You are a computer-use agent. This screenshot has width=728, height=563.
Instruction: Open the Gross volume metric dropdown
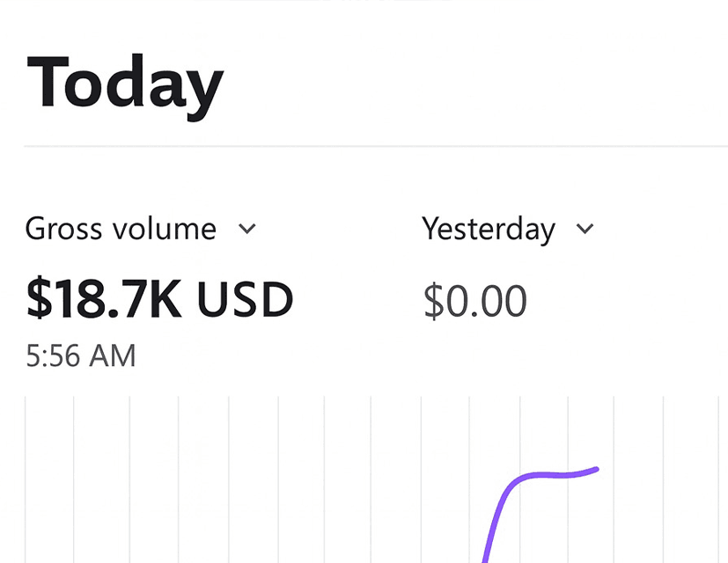(121, 230)
